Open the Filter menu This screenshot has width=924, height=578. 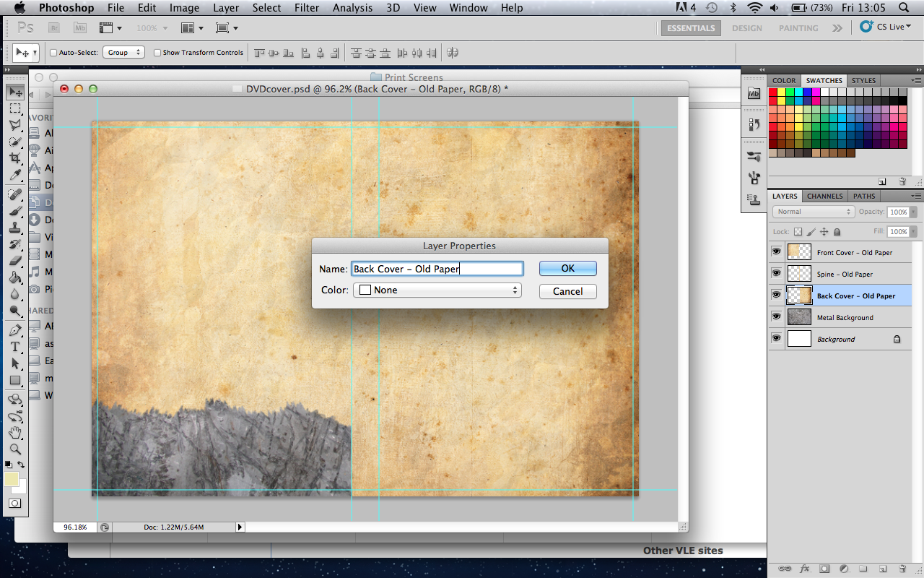pyautogui.click(x=307, y=8)
